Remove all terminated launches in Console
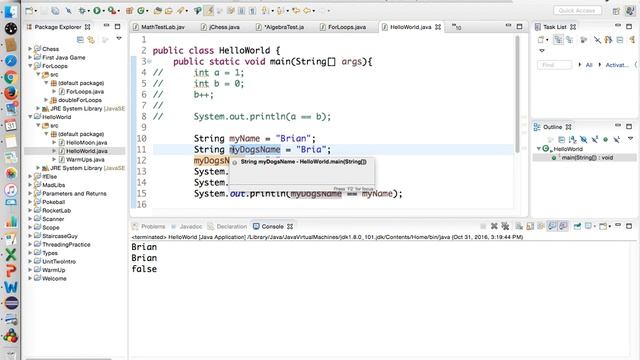This screenshot has width=640, height=360. pyautogui.click(x=505, y=226)
